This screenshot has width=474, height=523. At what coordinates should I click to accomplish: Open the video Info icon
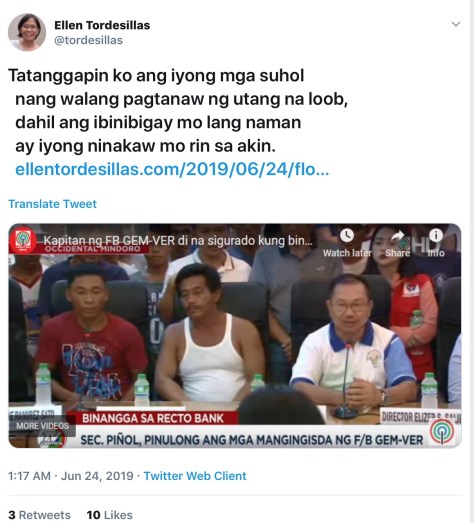tap(436, 235)
